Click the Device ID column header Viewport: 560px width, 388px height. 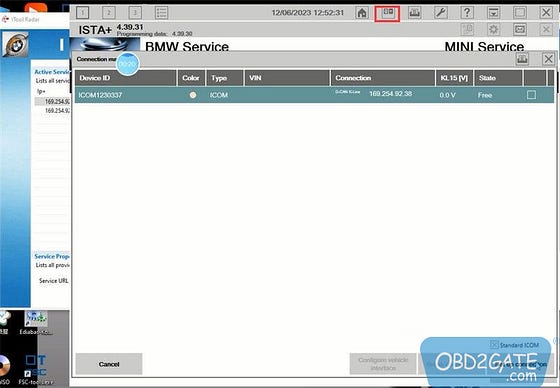126,78
